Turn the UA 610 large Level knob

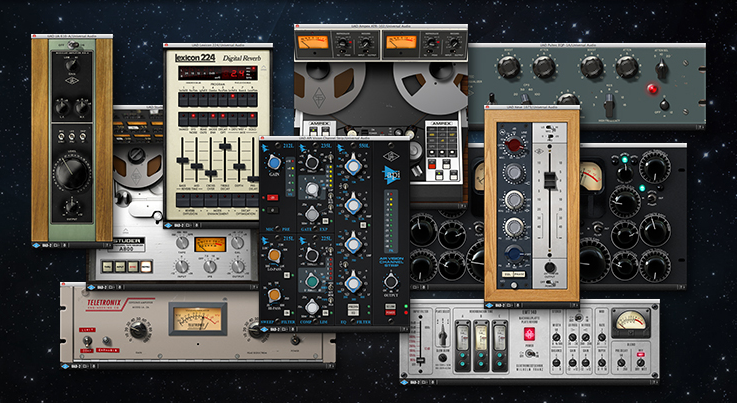click(x=71, y=174)
